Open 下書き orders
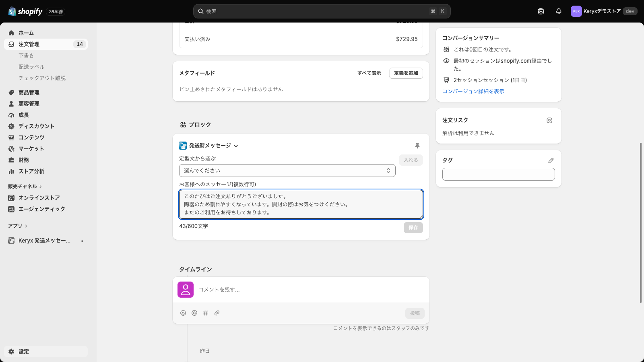This screenshot has width=644, height=362. click(26, 56)
